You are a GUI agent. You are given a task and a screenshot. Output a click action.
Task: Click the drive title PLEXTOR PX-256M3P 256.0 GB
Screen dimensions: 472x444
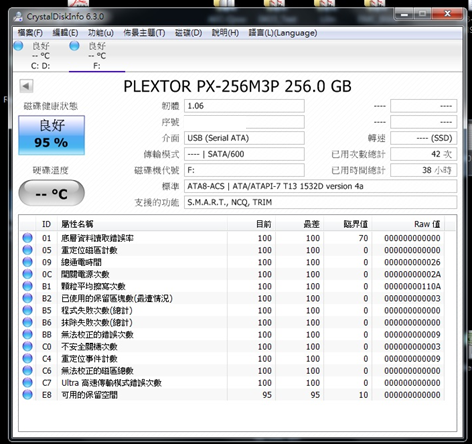pyautogui.click(x=237, y=86)
